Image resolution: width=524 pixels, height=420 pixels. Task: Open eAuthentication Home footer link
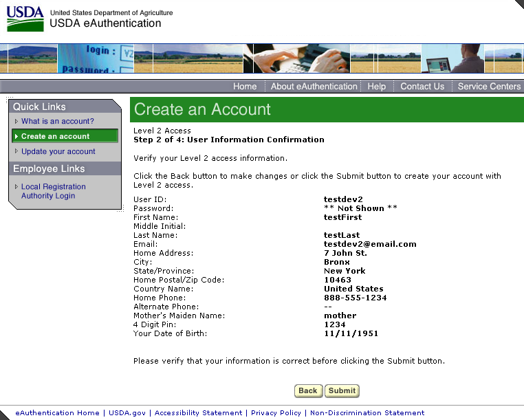57,412
